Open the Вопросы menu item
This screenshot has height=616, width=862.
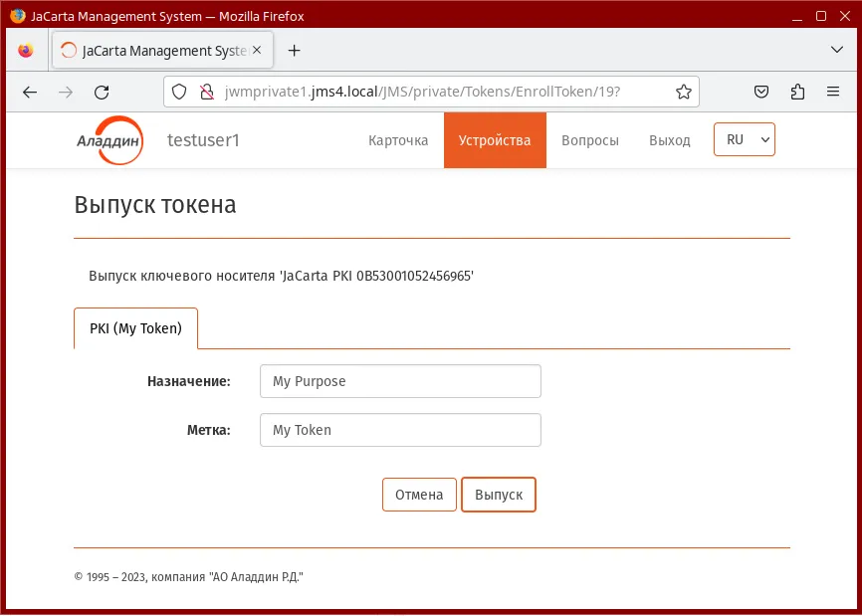click(590, 140)
